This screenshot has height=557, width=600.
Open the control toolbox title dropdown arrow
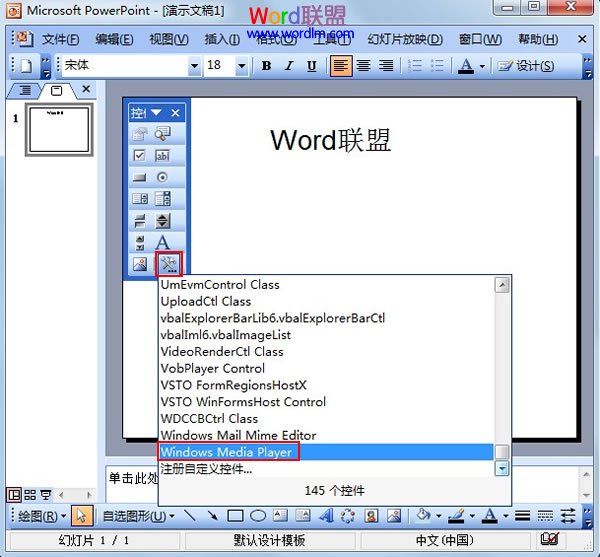156,112
